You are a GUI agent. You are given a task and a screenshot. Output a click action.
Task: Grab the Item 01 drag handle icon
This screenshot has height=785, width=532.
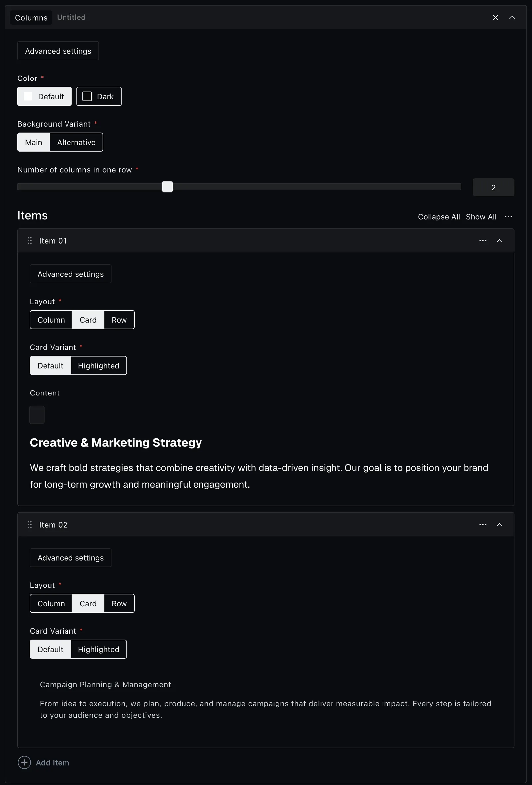tap(30, 241)
